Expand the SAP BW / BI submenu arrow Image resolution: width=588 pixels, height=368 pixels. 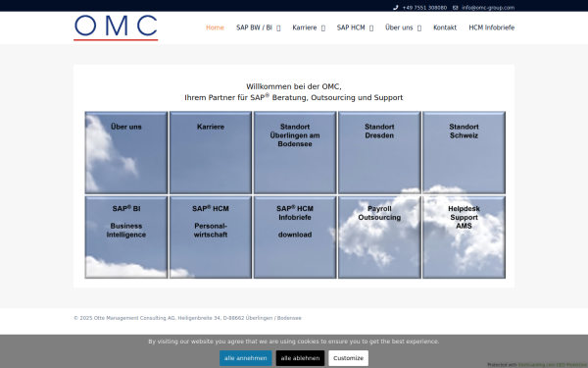(278, 28)
